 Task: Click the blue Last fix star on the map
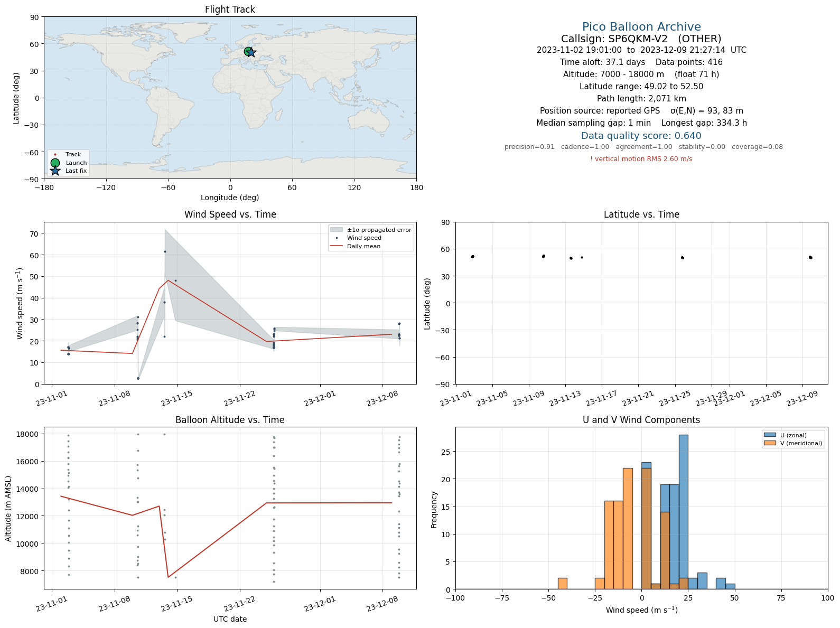pyautogui.click(x=251, y=52)
